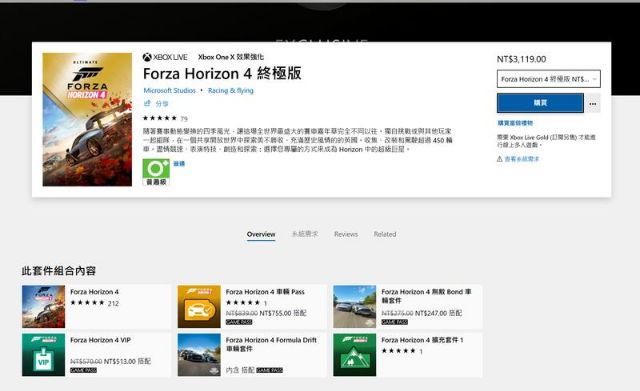
Task: Click the rating label link beside the badge
Action: (x=179, y=163)
